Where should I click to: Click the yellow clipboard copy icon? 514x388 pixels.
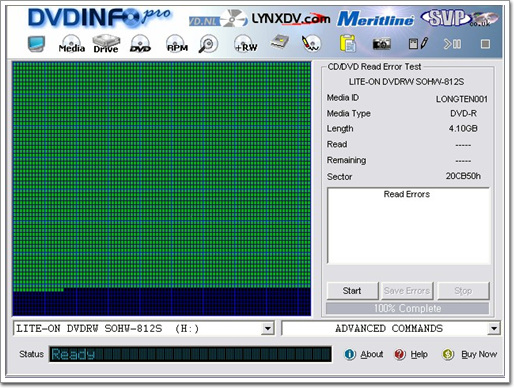coord(348,43)
